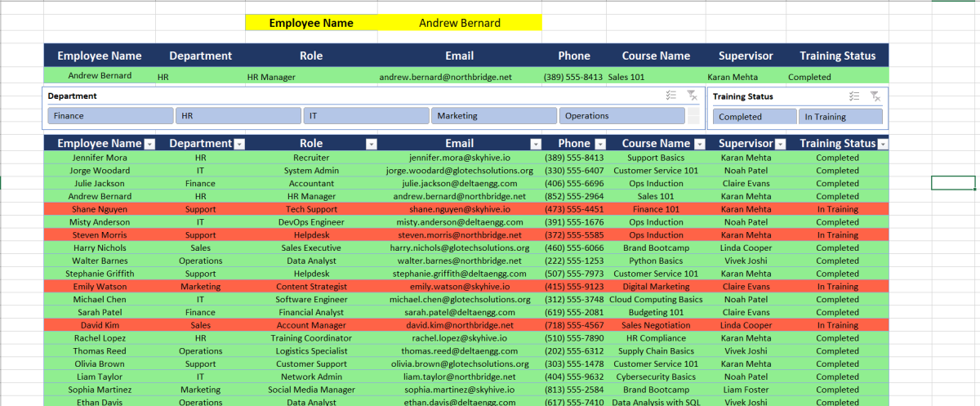980x406 pixels.
Task: Clear the Training Status slicer filter
Action: pos(875,96)
